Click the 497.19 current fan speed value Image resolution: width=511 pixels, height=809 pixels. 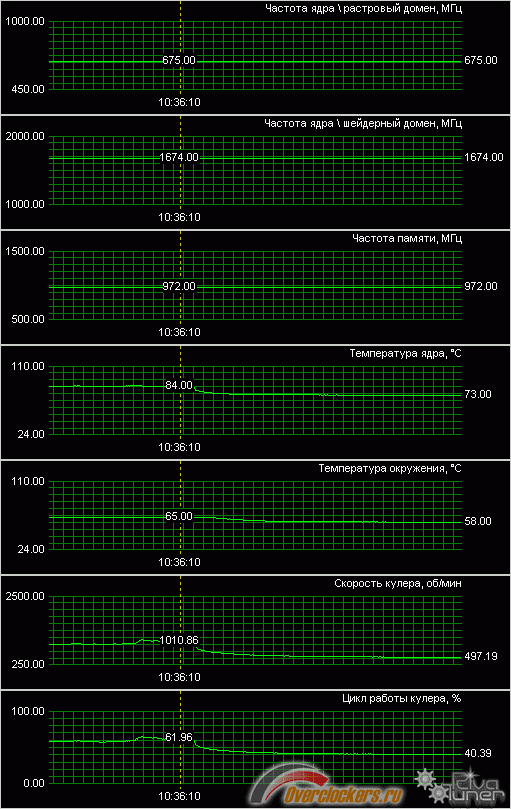[481, 656]
